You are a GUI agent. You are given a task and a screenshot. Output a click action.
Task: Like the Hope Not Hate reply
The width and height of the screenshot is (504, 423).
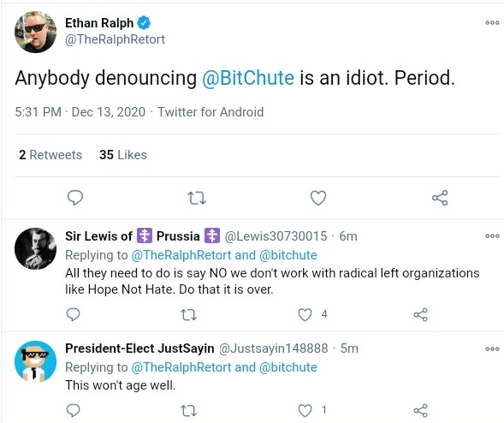[x=305, y=314]
